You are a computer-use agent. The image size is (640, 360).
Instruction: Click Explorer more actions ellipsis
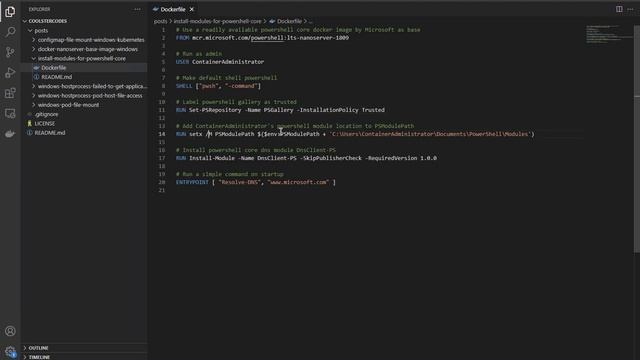[x=137, y=9]
